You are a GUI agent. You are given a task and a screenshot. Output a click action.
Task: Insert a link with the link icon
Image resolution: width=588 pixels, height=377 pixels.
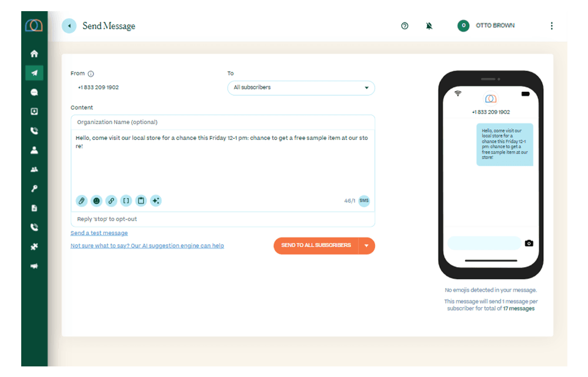[x=111, y=201]
